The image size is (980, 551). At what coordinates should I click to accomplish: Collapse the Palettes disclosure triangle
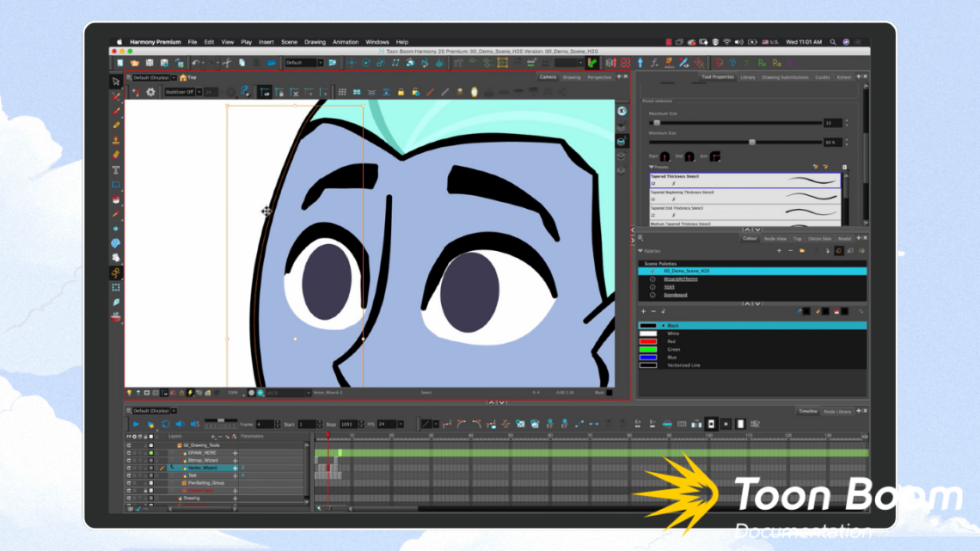click(x=640, y=251)
